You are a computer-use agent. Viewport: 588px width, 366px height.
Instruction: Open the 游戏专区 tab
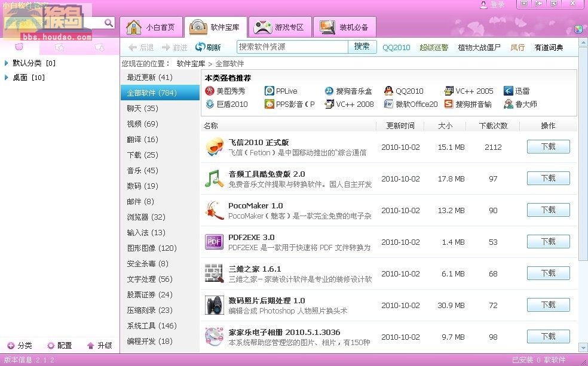click(280, 27)
